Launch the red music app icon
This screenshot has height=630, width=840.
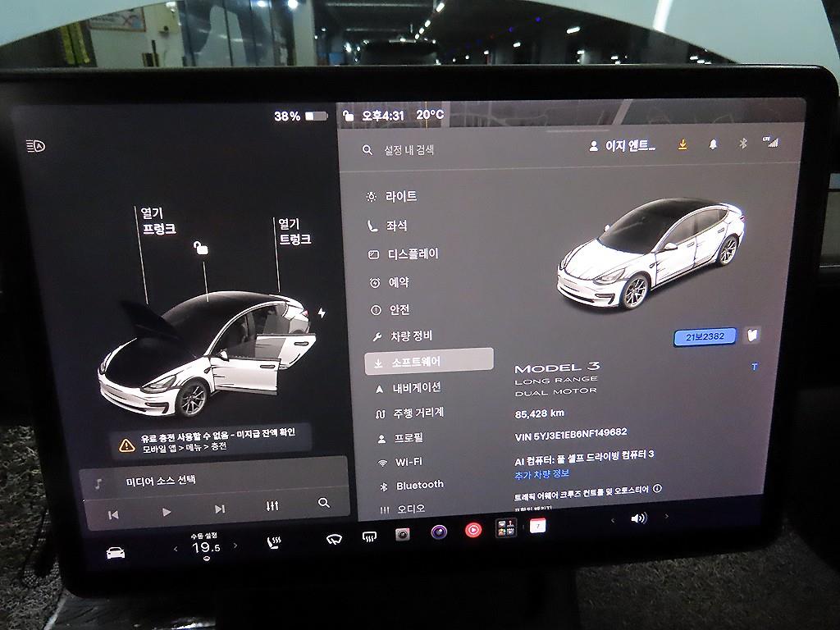coord(473,530)
